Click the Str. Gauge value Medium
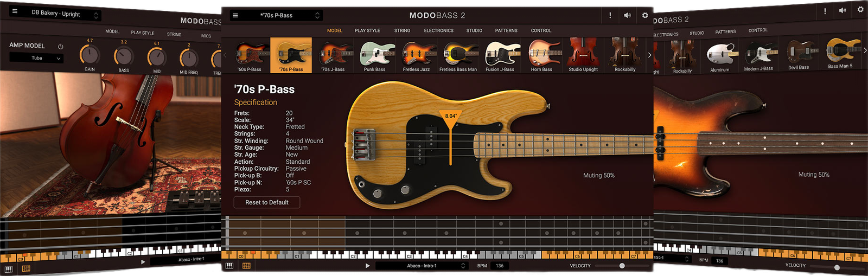This screenshot has width=868, height=276. [297, 147]
